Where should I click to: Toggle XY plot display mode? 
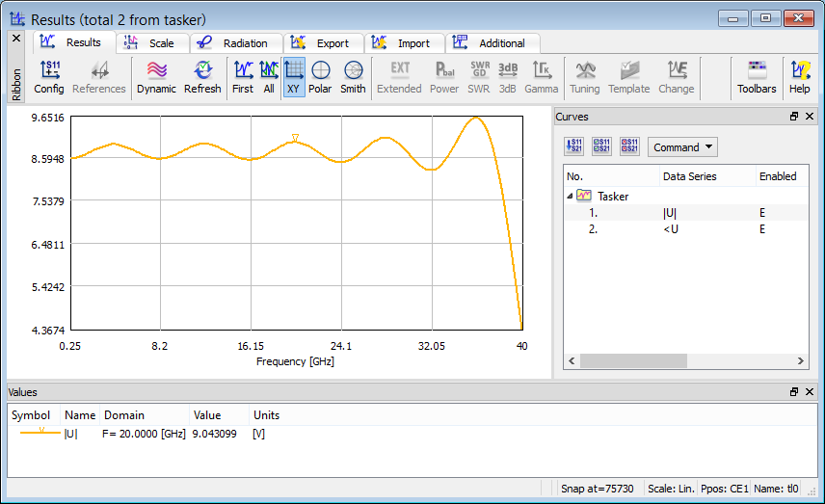(294, 76)
